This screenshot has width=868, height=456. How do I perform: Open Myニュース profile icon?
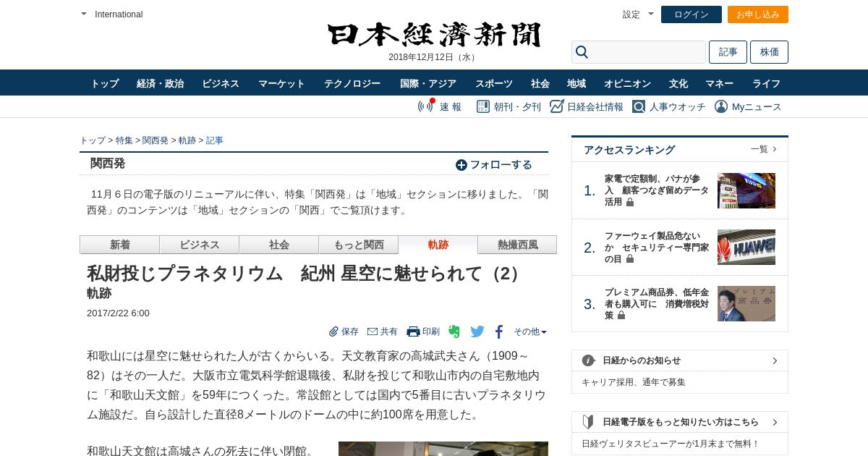(721, 106)
